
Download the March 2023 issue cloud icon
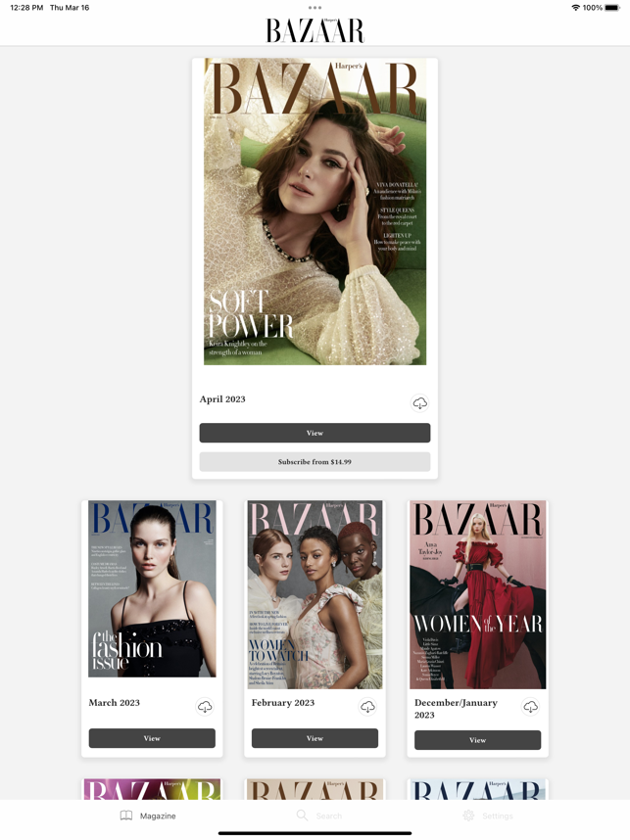[x=205, y=707]
